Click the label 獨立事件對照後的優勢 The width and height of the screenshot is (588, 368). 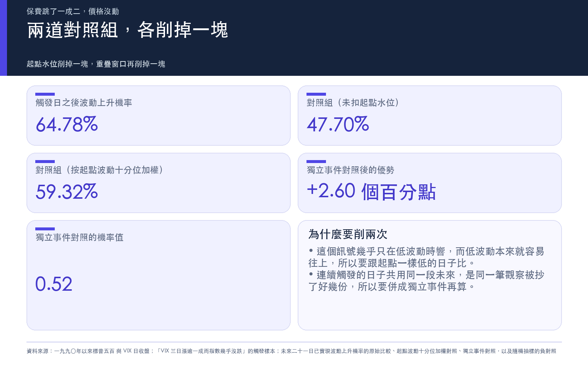pos(351,170)
